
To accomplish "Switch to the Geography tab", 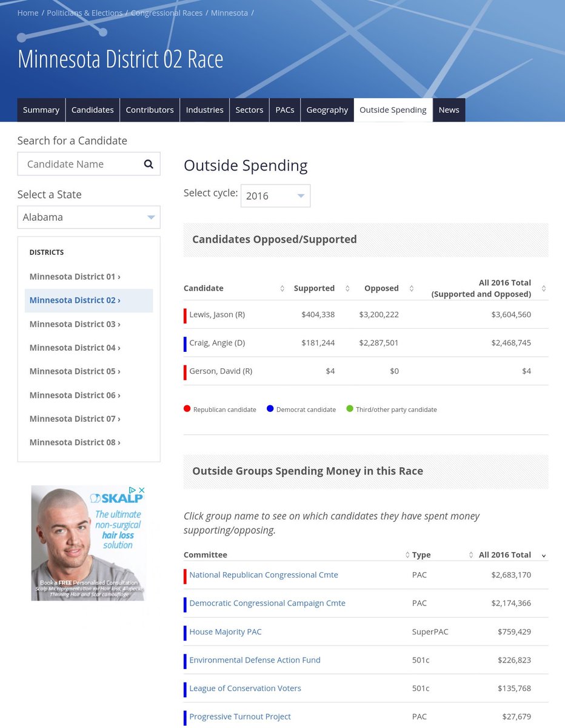I will pyautogui.click(x=327, y=110).
